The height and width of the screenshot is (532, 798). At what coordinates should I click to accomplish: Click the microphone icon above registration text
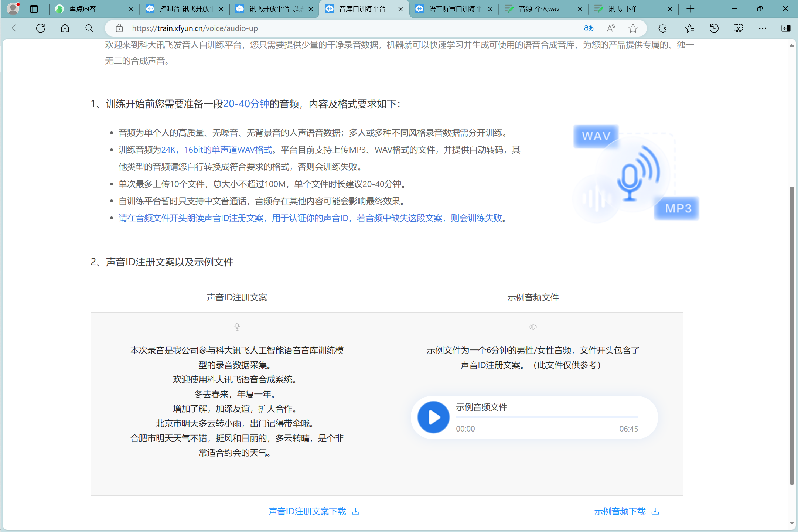click(x=237, y=327)
